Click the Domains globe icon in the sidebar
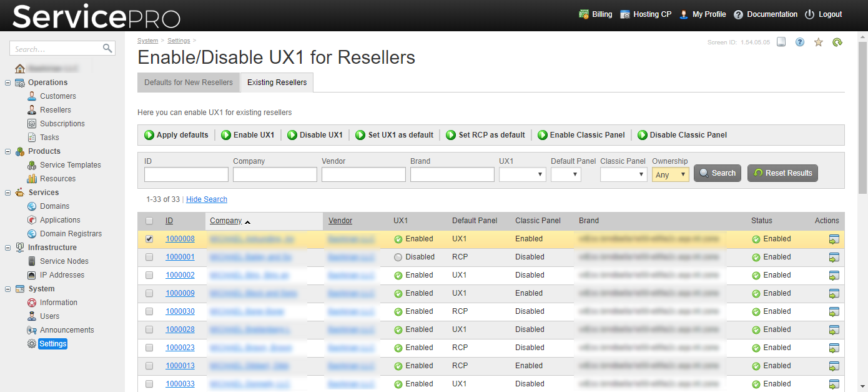Screen dimensions: 868x392 (x=32, y=206)
